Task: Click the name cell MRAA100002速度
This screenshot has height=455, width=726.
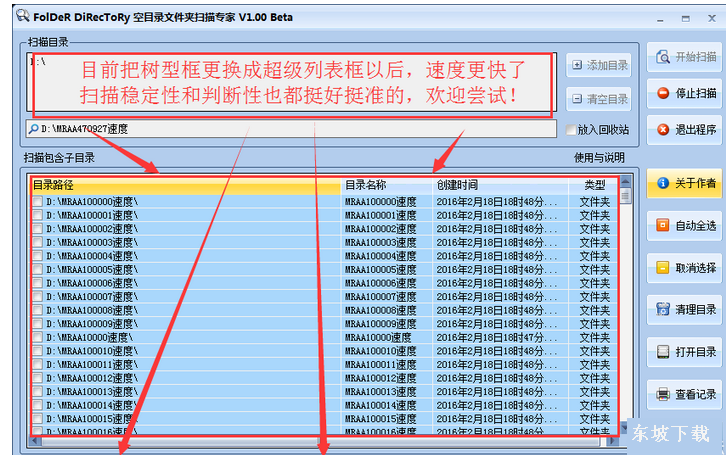Action: tap(381, 229)
